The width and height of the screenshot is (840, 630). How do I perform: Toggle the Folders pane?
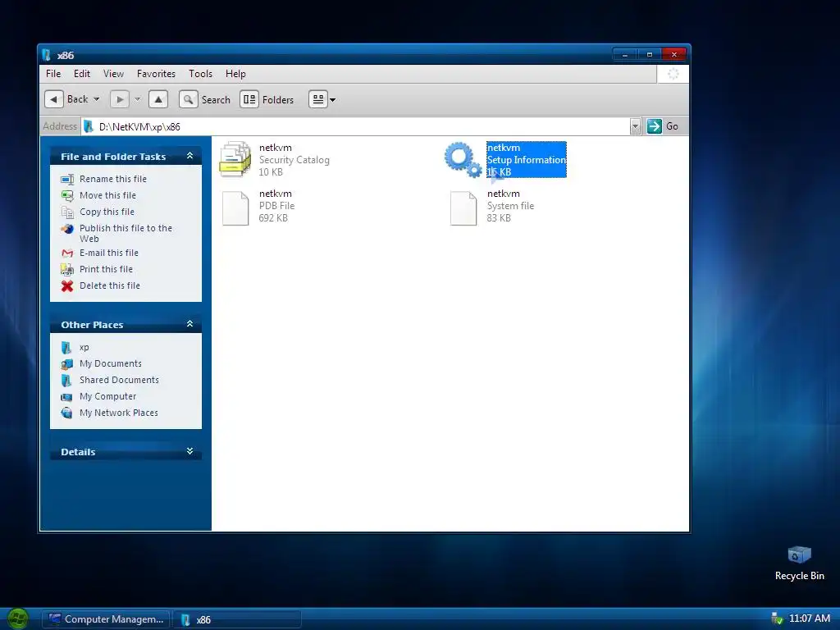267,99
